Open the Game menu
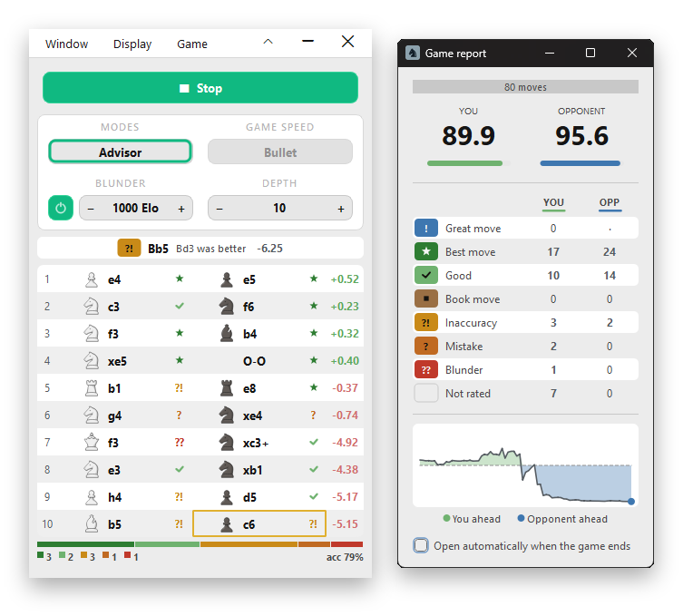Screen dimensions: 683x616 click(192, 44)
